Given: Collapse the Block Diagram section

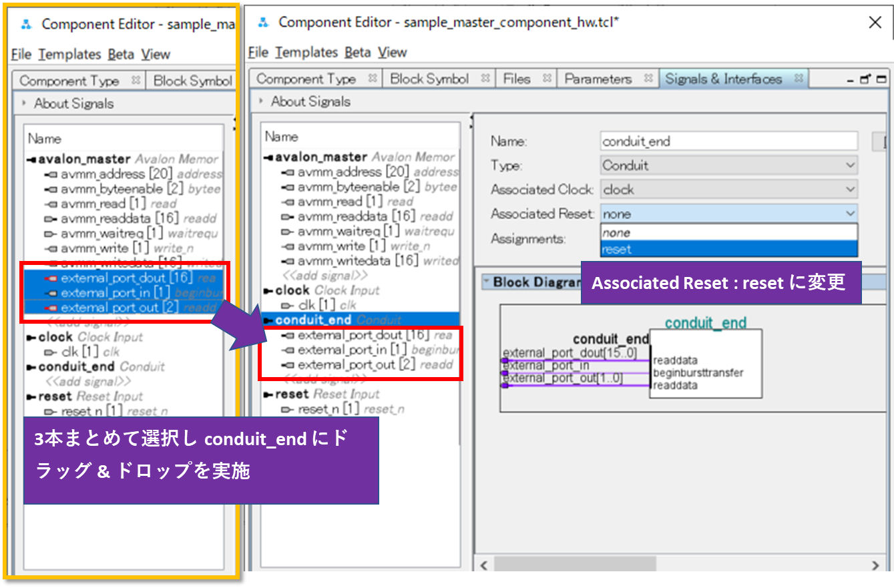Looking at the screenshot, I should point(485,282).
